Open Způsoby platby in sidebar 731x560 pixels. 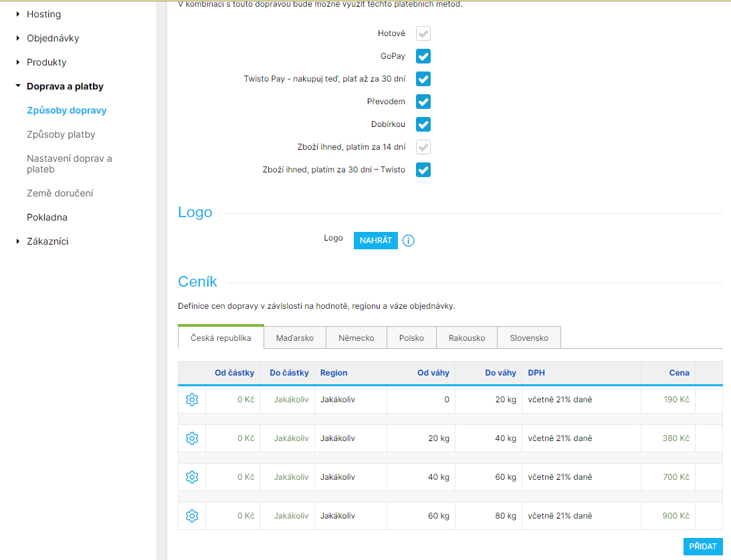click(x=61, y=134)
